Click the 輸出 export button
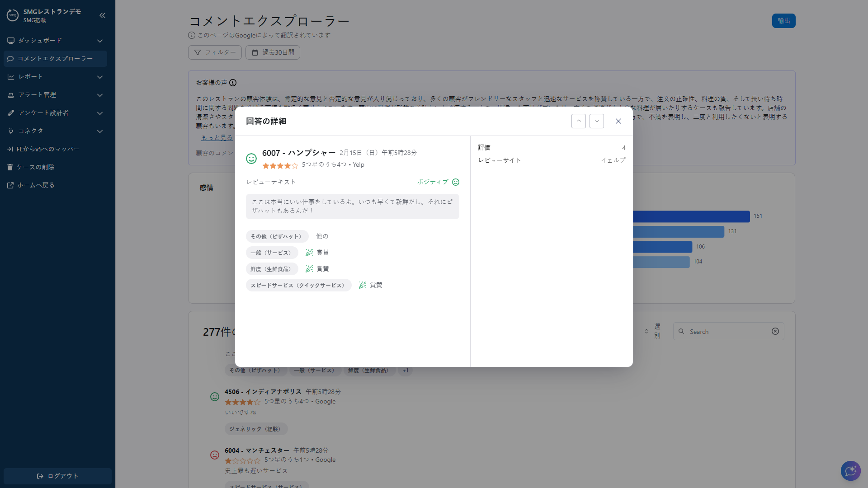Viewport: 868px width, 488px height. click(x=783, y=21)
